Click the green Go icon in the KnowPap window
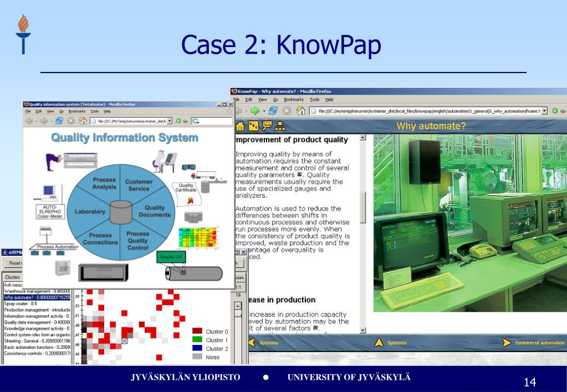This screenshot has width=567, height=392. pyautogui.click(x=555, y=111)
